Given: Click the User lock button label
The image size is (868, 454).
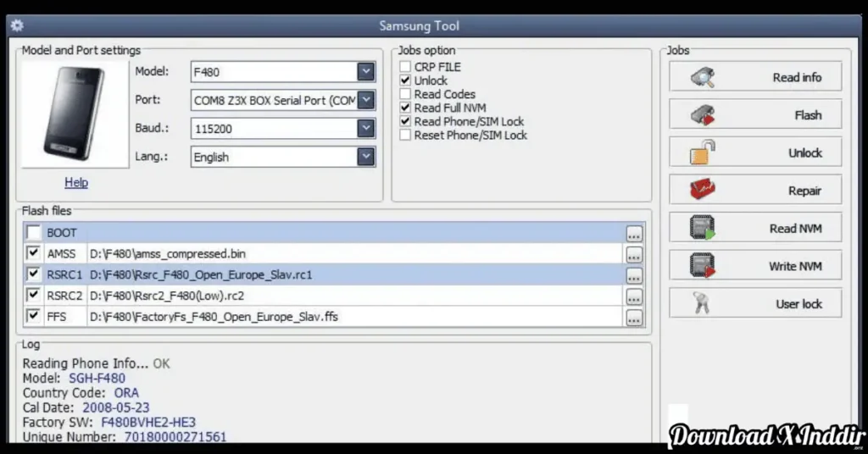Looking at the screenshot, I should [x=798, y=303].
